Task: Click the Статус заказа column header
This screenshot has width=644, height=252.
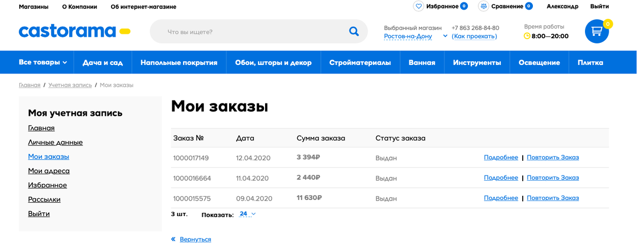Action: point(400,138)
